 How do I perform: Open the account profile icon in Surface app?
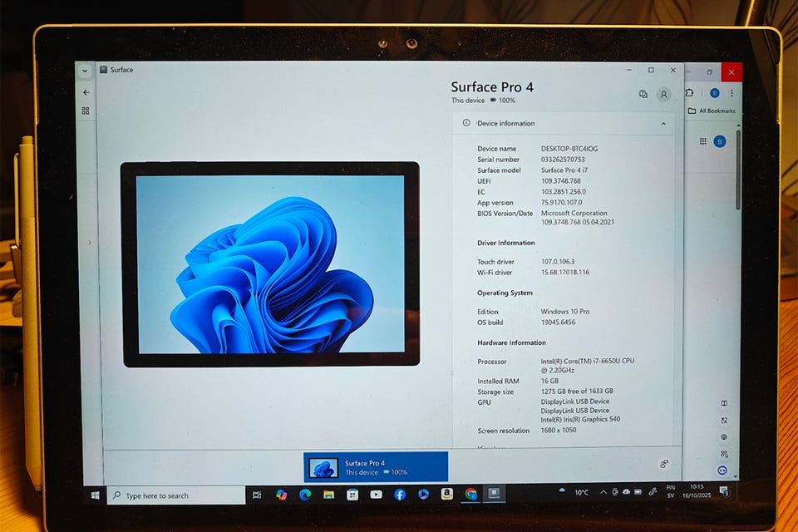663,95
